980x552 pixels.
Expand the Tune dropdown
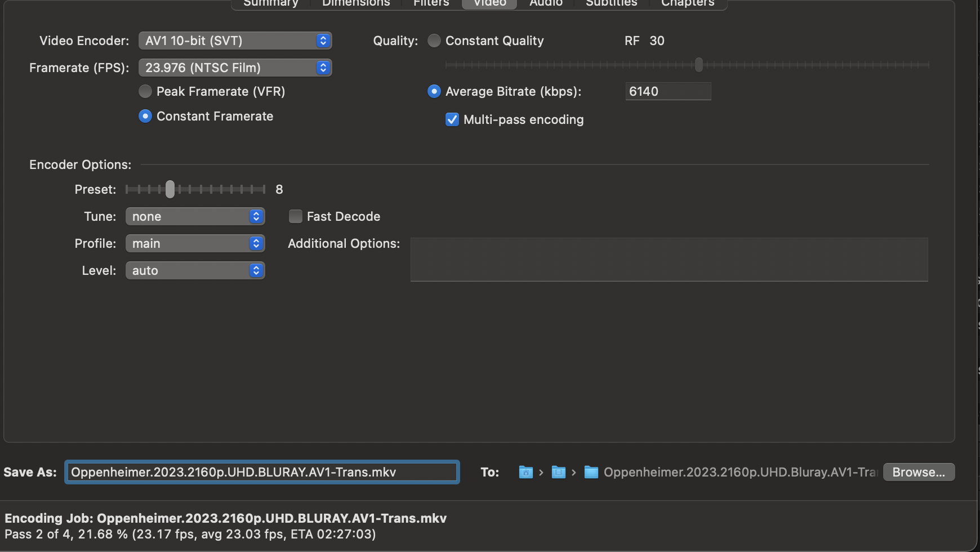(195, 216)
